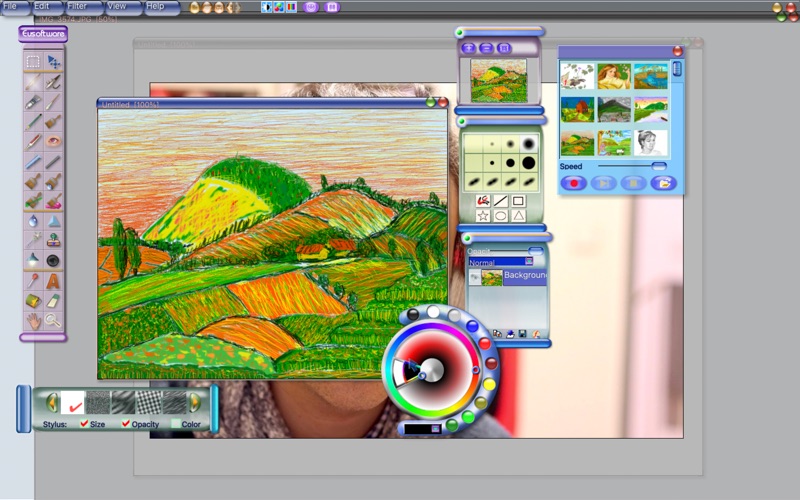This screenshot has height=500, width=800.
Task: Open folder icon in the Speed panel
Action: 661,183
